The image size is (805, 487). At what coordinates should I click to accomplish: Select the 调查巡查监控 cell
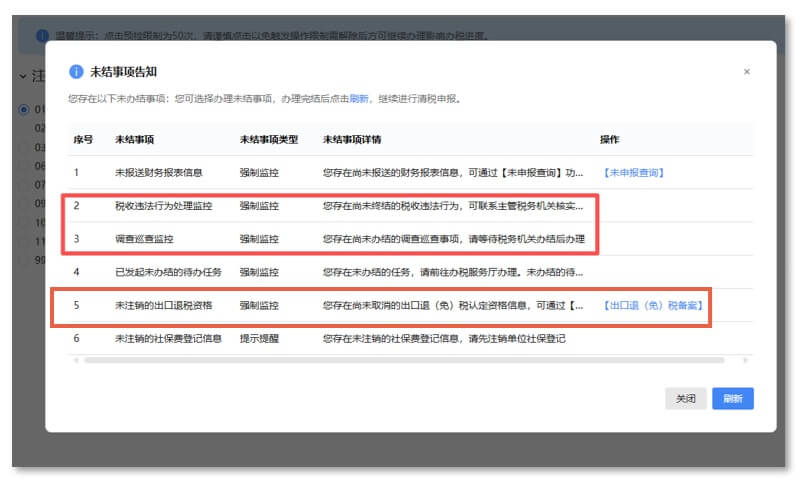tap(144, 239)
